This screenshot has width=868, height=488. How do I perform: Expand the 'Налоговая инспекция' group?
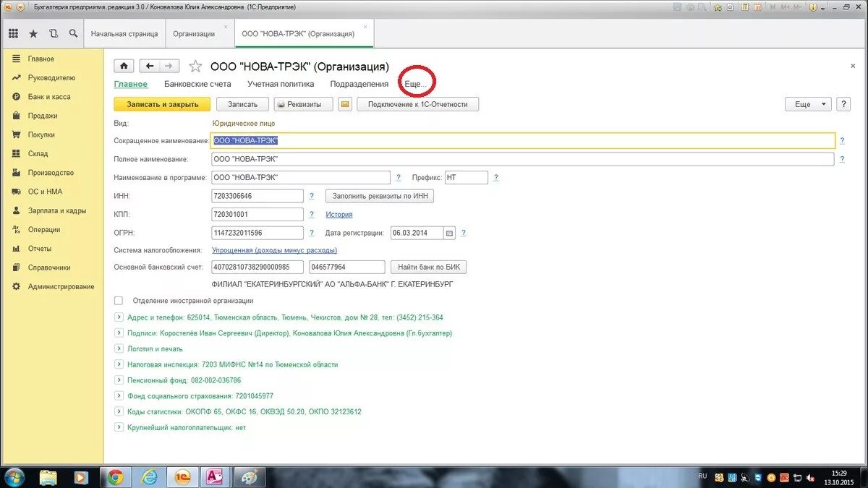(119, 364)
